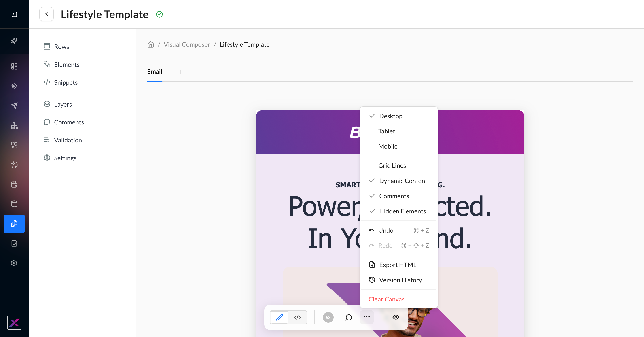Click the eye preview icon
This screenshot has width=644, height=337.
click(x=396, y=317)
